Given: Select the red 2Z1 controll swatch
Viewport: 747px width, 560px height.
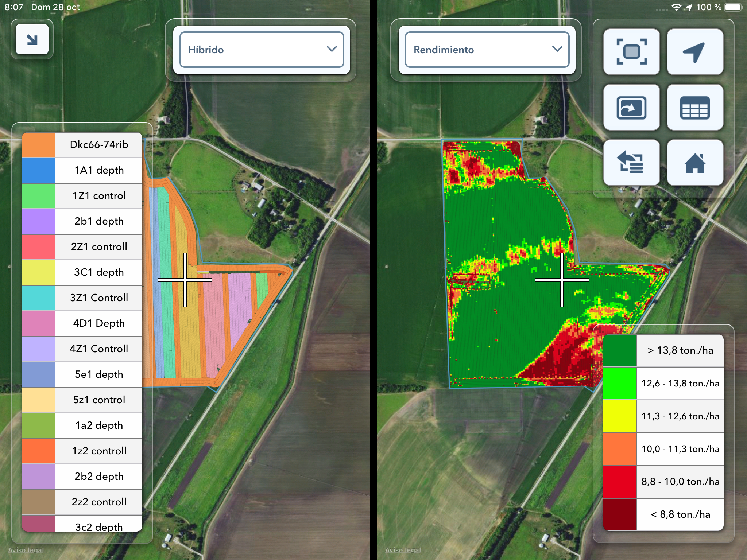Looking at the screenshot, I should point(38,247).
